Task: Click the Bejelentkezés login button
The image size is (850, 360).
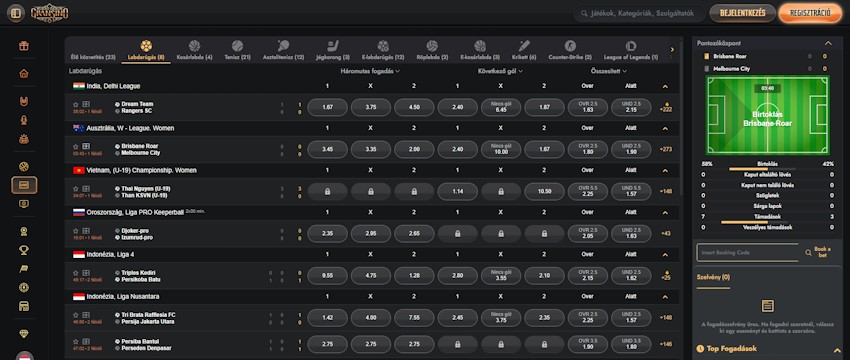Action: point(742,14)
